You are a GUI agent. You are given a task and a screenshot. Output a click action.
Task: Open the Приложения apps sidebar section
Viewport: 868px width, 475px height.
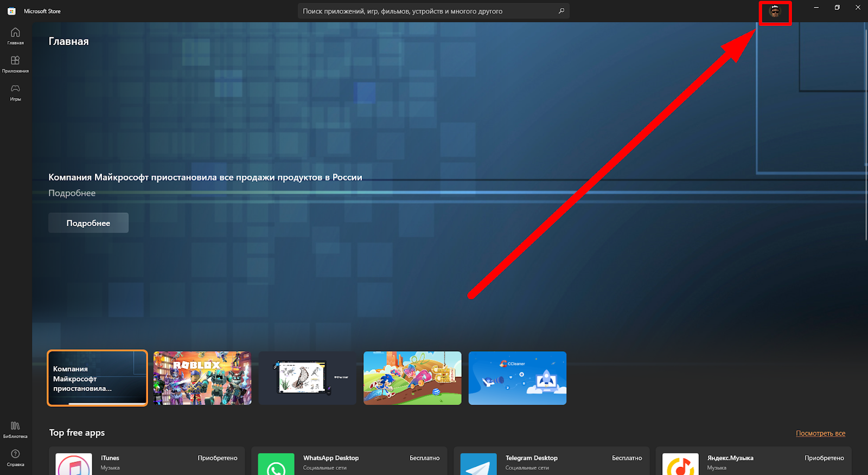pyautogui.click(x=15, y=64)
